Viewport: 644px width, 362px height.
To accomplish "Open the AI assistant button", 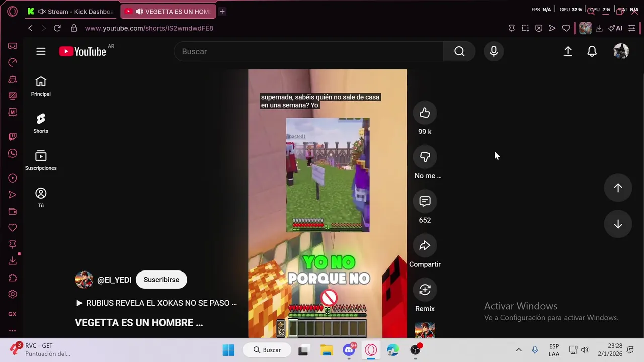I will point(615,28).
